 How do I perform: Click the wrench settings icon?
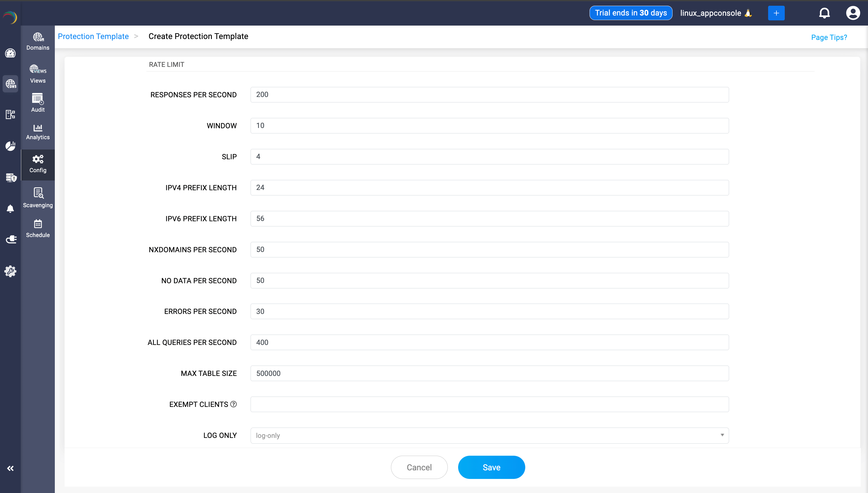[x=10, y=271]
